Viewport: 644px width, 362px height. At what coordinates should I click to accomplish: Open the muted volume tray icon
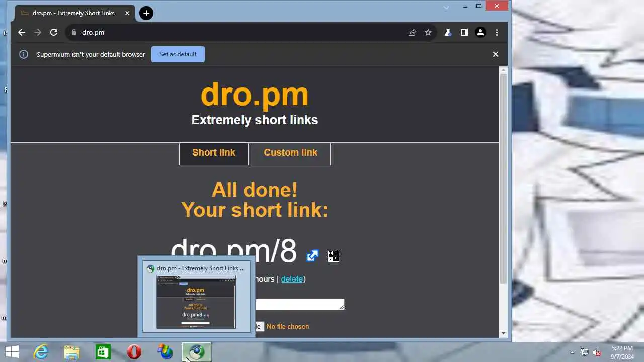click(597, 352)
